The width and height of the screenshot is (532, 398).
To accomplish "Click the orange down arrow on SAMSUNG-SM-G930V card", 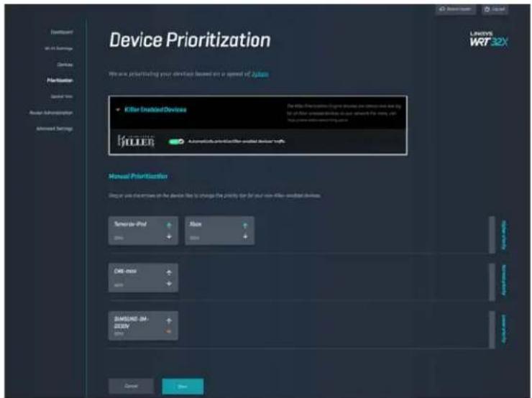I will [169, 331].
